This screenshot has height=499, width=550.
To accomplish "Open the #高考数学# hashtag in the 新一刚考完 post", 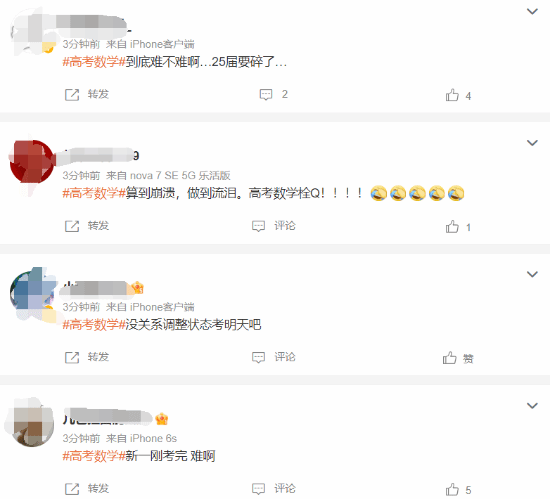I will pos(94,456).
